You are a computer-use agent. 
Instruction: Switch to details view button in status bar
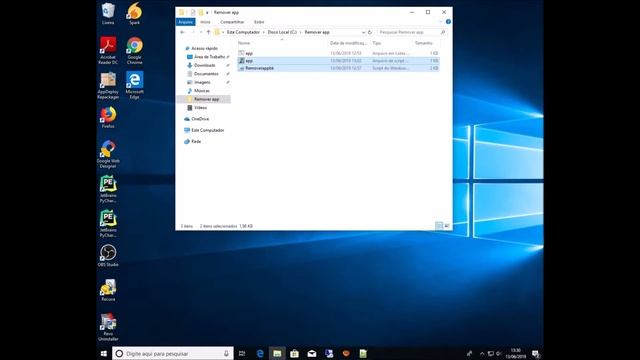439,226
